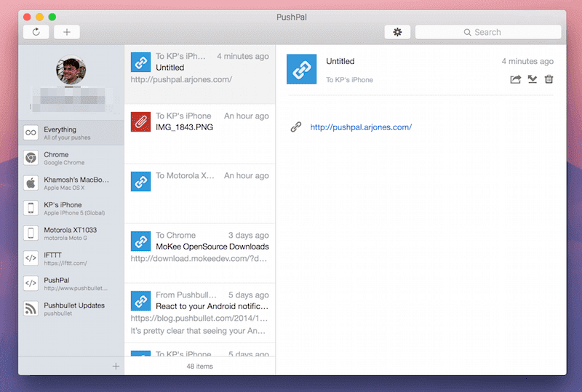Click the red close window button
The height and width of the screenshot is (392, 582).
(x=27, y=17)
